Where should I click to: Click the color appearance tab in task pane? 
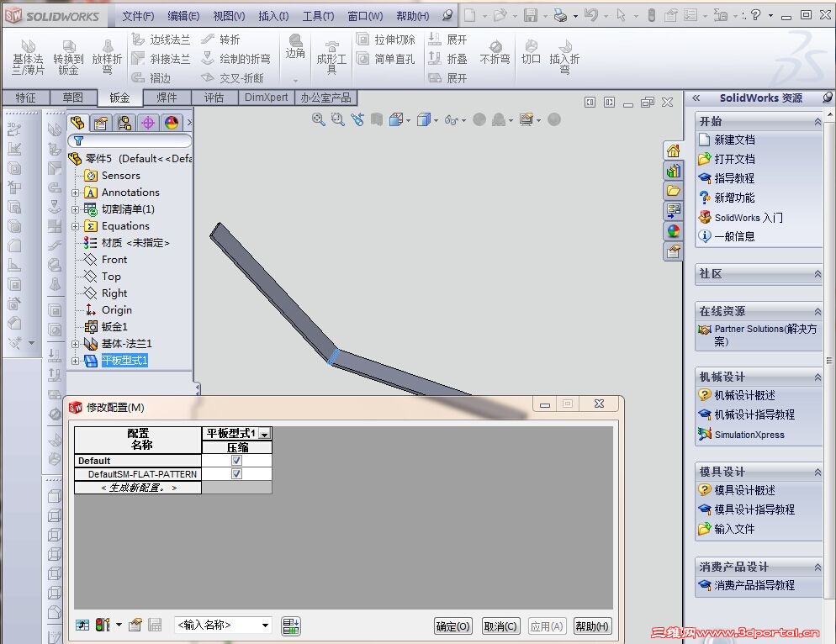click(x=673, y=231)
